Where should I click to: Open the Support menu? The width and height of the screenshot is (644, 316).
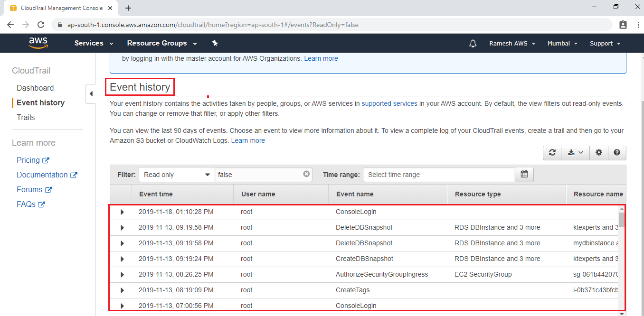tap(605, 43)
